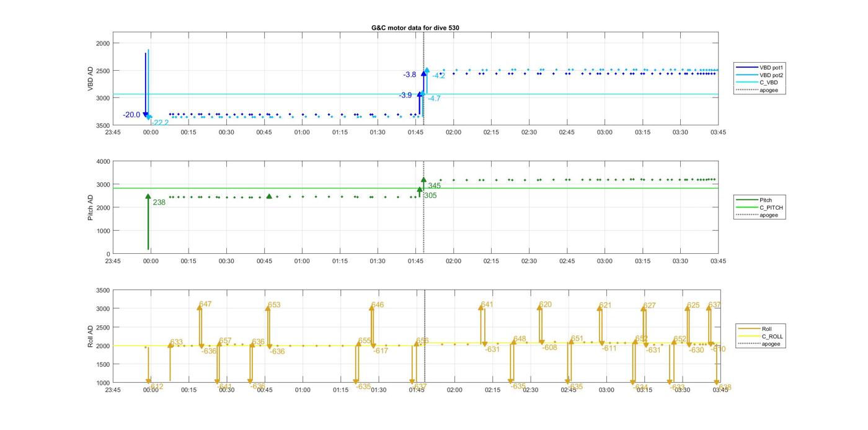Click the 647 roll label
The height and width of the screenshot is (430, 868).
click(205, 304)
